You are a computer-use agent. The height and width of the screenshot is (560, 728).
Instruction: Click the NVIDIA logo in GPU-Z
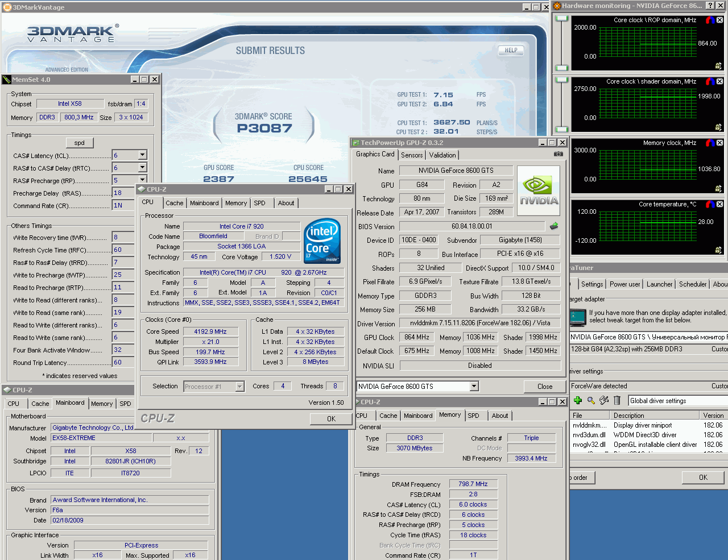click(539, 190)
